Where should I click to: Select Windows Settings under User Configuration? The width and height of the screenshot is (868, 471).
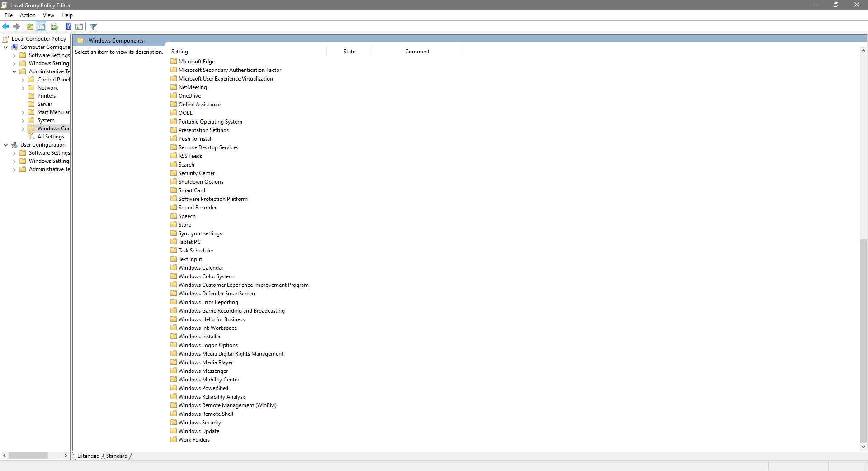pyautogui.click(x=49, y=161)
